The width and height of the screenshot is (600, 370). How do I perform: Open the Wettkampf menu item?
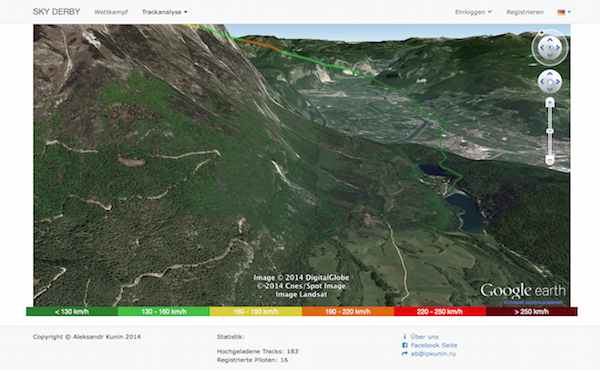point(111,12)
